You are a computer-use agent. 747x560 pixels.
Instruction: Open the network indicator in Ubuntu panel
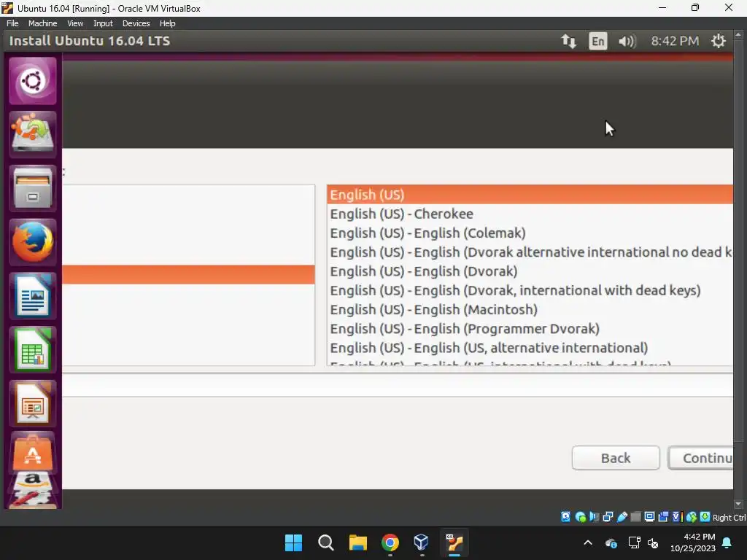pos(568,41)
